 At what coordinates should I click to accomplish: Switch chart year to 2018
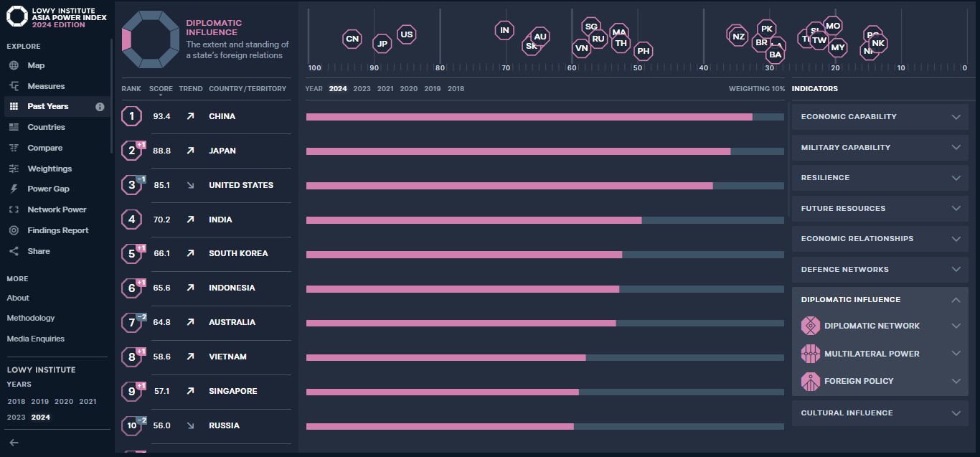(456, 89)
